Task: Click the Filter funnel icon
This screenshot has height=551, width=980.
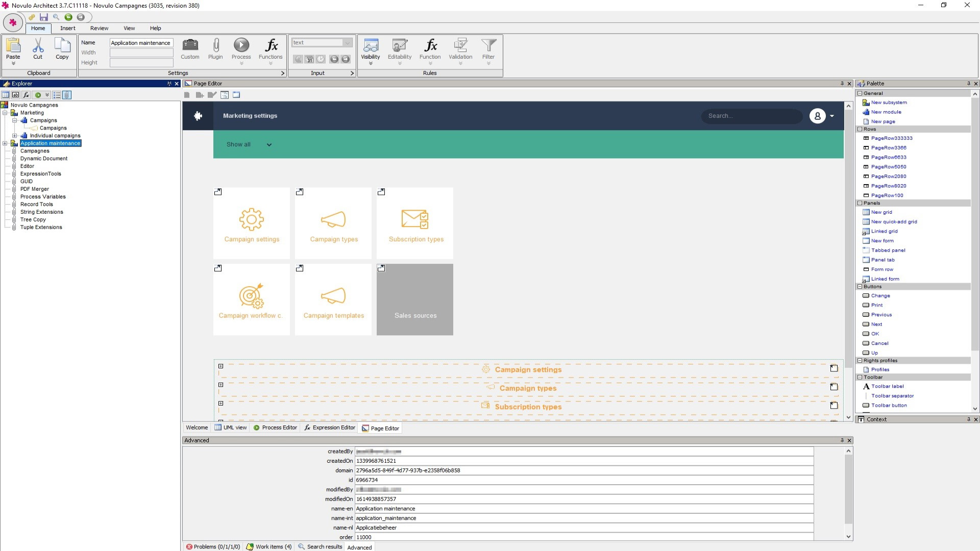Action: click(488, 45)
